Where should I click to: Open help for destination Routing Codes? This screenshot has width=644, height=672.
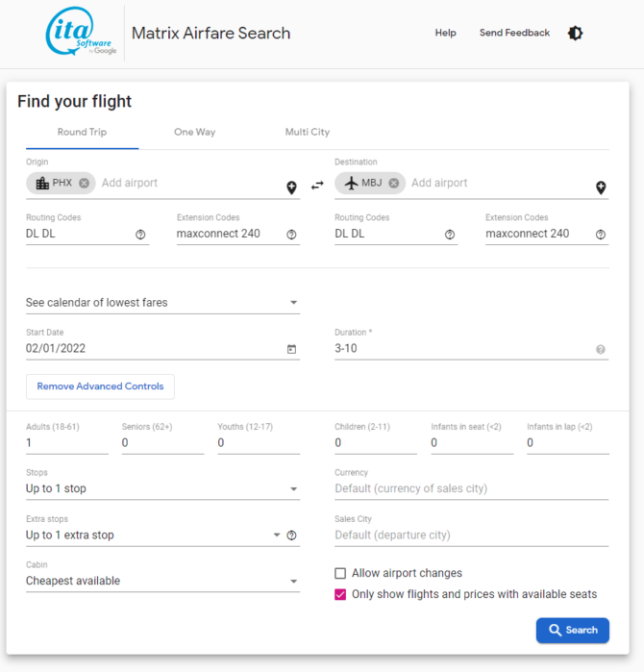coord(450,235)
